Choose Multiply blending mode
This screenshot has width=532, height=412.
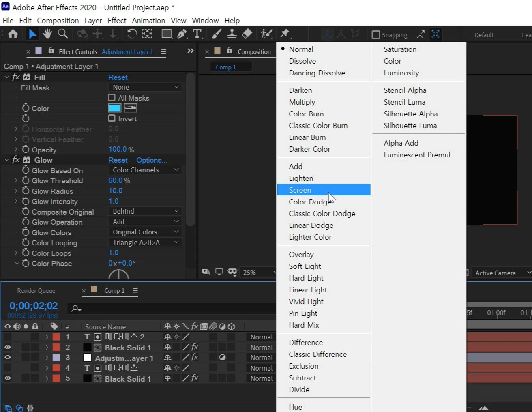pos(302,102)
